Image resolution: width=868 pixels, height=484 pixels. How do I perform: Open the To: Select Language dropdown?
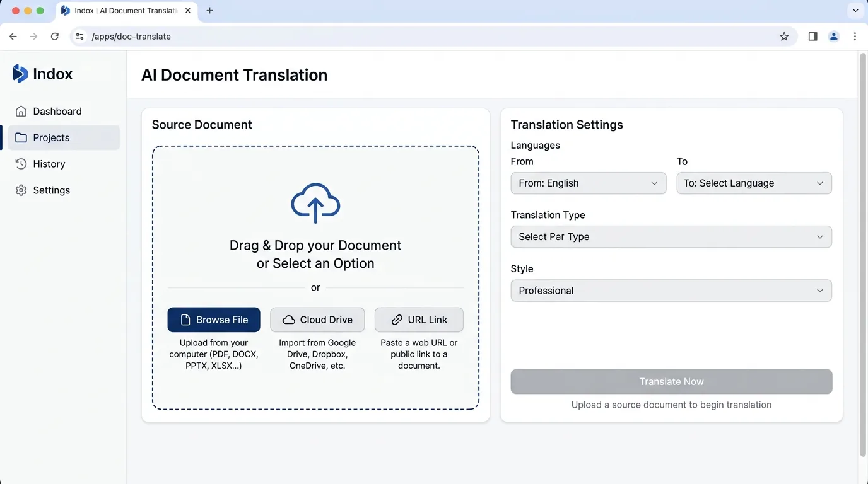(x=754, y=183)
